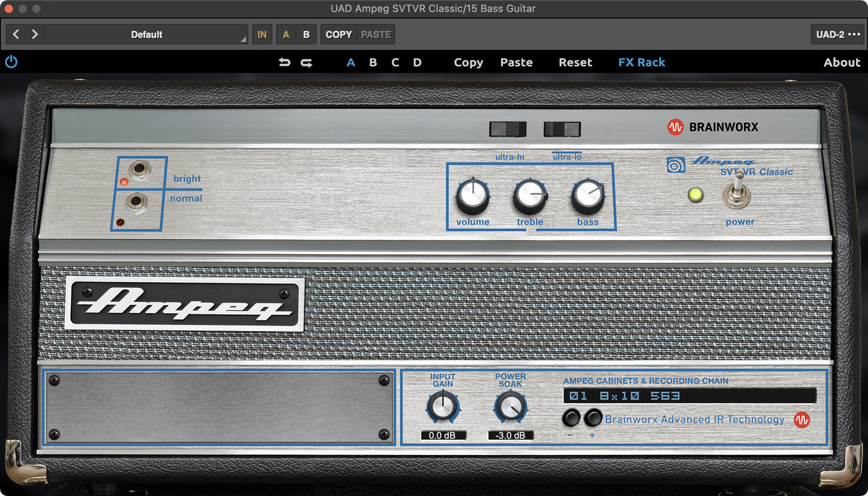Flip the amp power toggle switch
The width and height of the screenshot is (868, 496).
point(737,192)
